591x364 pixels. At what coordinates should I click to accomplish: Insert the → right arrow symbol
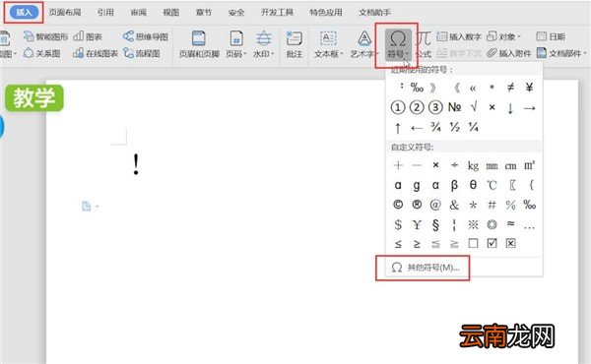click(529, 108)
